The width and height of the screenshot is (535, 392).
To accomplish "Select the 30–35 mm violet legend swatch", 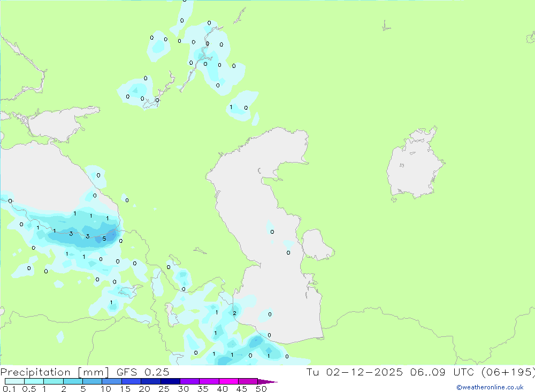I will click(x=190, y=381).
